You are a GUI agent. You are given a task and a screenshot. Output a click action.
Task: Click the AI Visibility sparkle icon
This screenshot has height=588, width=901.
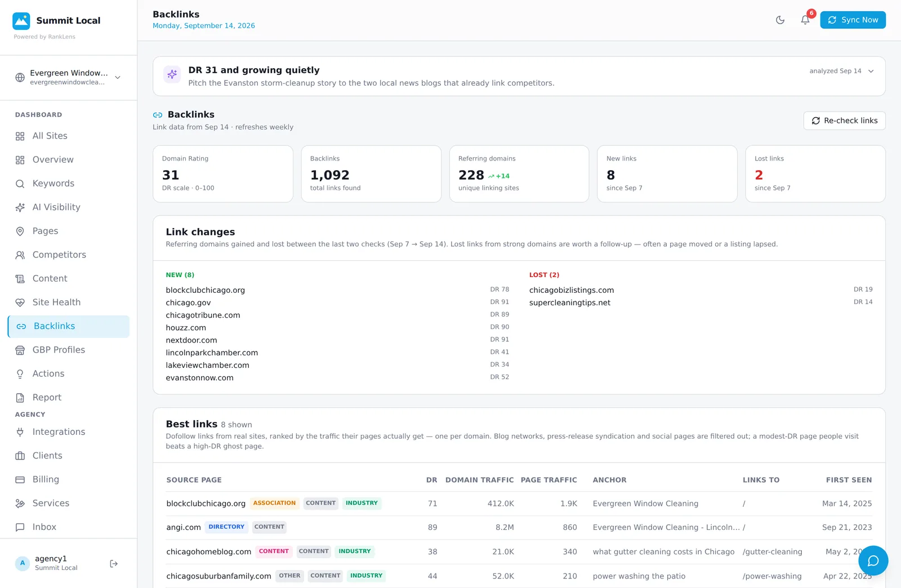(x=20, y=207)
